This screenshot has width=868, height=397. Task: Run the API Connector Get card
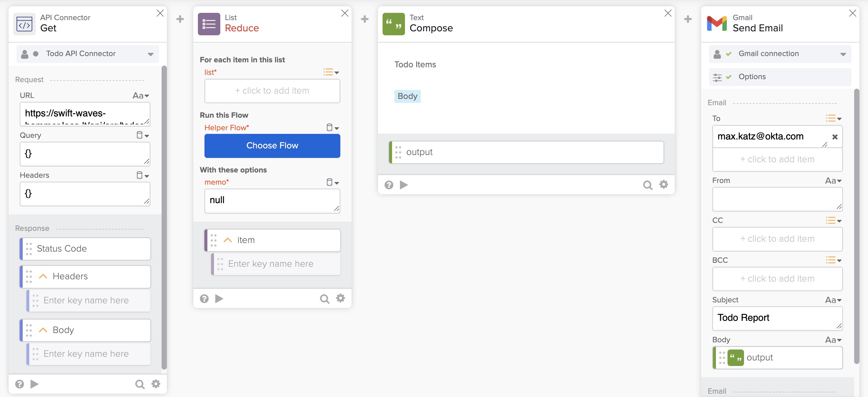point(34,384)
